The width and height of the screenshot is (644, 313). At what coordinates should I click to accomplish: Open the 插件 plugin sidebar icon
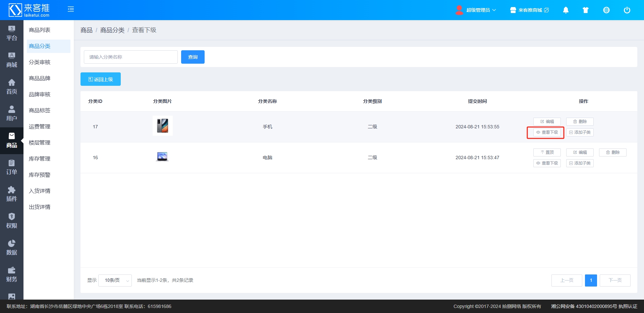pyautogui.click(x=12, y=194)
